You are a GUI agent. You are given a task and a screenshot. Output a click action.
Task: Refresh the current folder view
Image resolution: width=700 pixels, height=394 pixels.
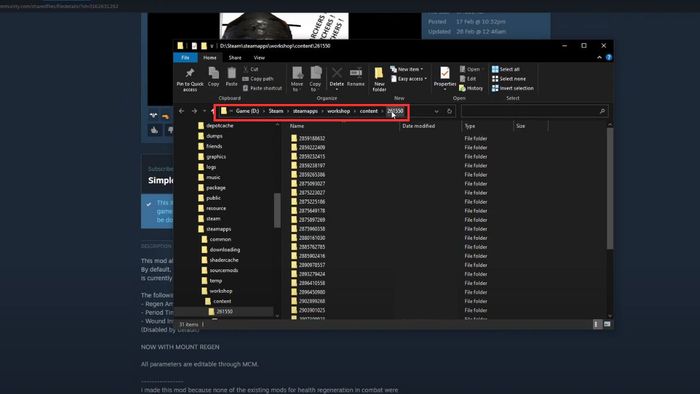(x=450, y=111)
